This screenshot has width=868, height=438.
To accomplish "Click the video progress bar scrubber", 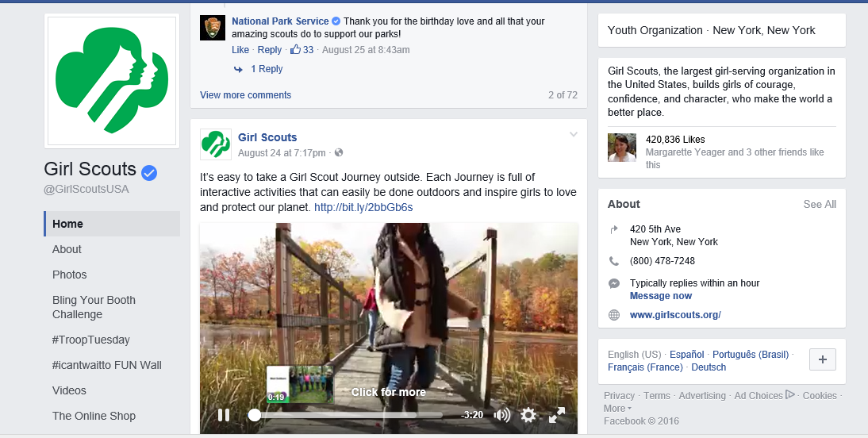I will (x=254, y=415).
